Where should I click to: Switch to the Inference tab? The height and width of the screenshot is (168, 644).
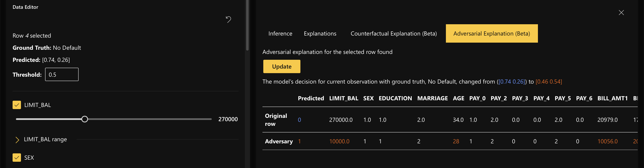(x=280, y=34)
